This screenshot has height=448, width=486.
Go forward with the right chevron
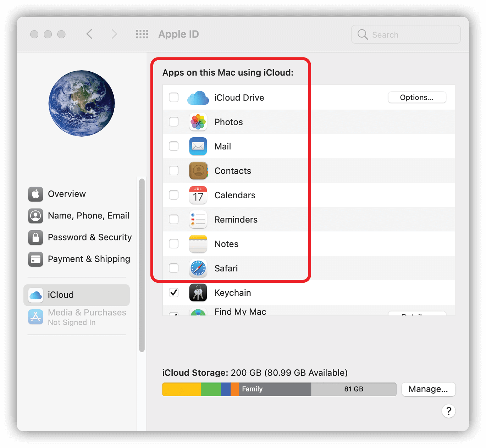(x=114, y=34)
